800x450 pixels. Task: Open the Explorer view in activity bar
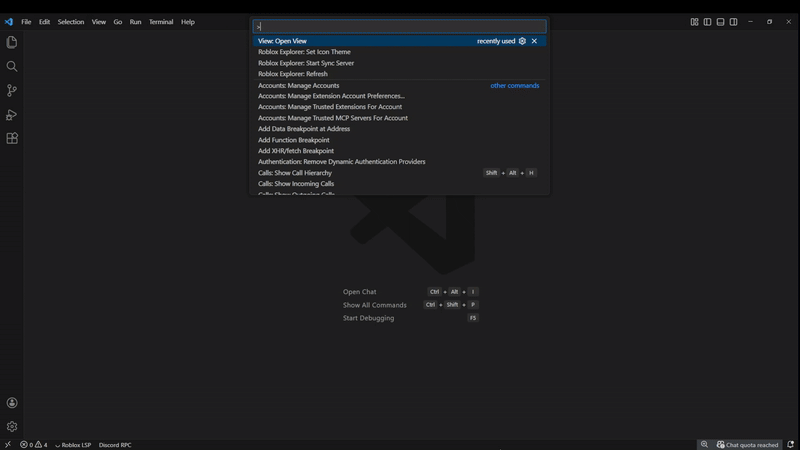[12, 42]
